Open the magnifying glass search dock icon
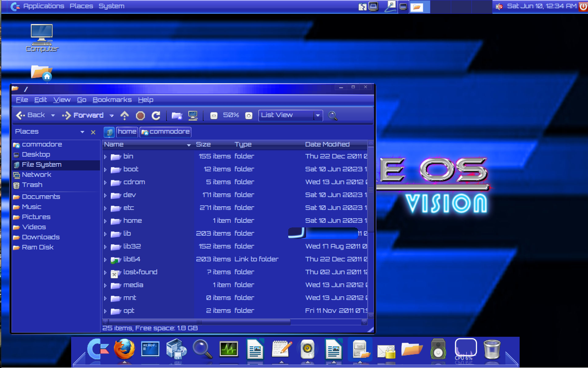The height and width of the screenshot is (368, 588). (202, 349)
